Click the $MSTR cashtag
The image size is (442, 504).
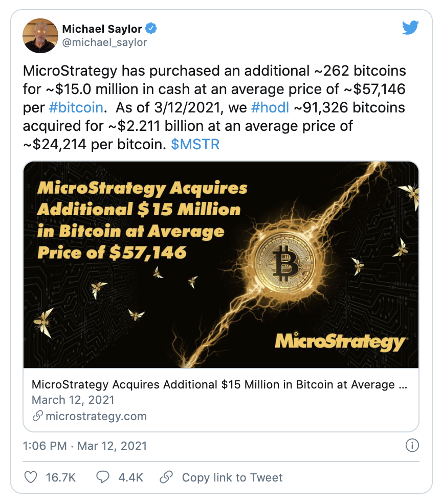click(x=195, y=144)
